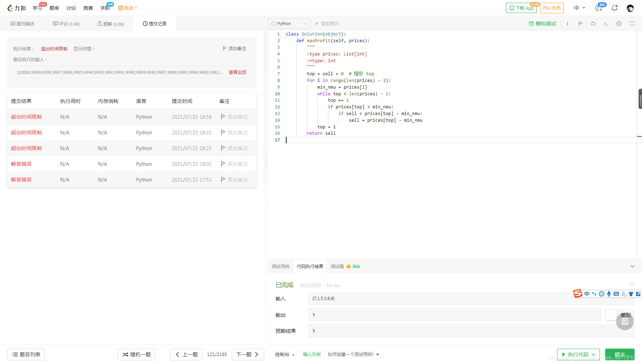Click the editor vertical scrollbar handle

pos(640,99)
